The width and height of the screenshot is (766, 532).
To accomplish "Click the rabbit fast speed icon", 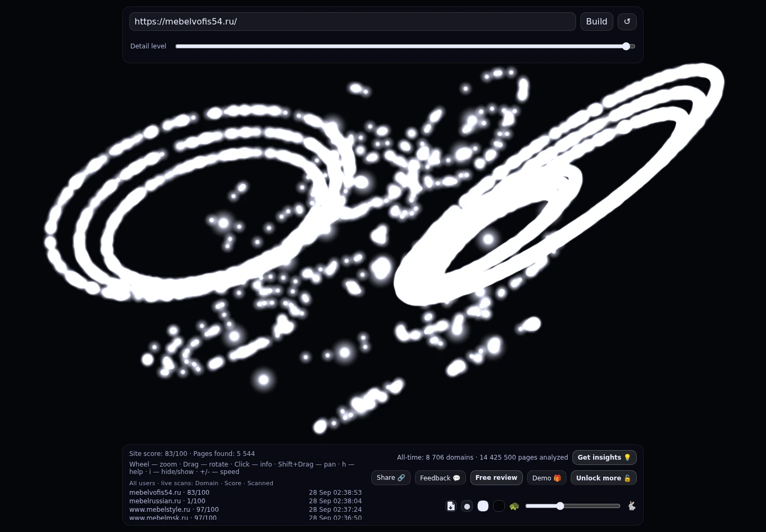I will coord(631,506).
